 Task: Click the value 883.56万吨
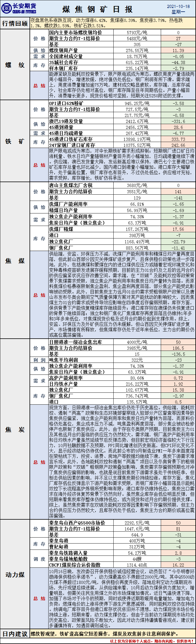(x=137, y=248)
